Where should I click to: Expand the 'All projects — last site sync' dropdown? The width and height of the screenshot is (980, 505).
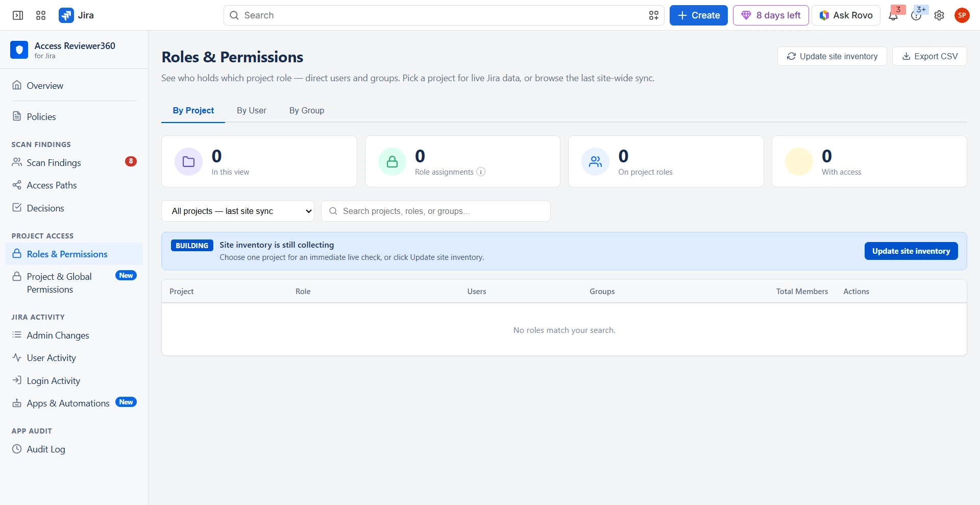(238, 211)
